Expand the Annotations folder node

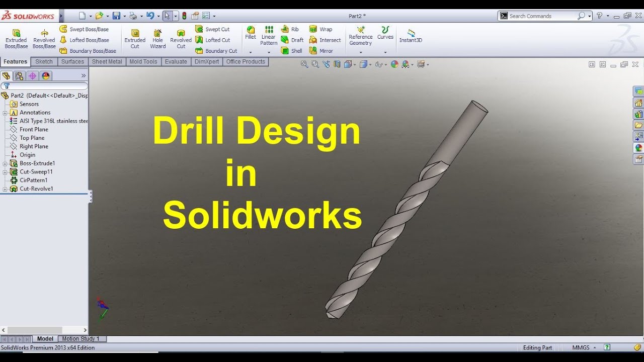pos(5,113)
